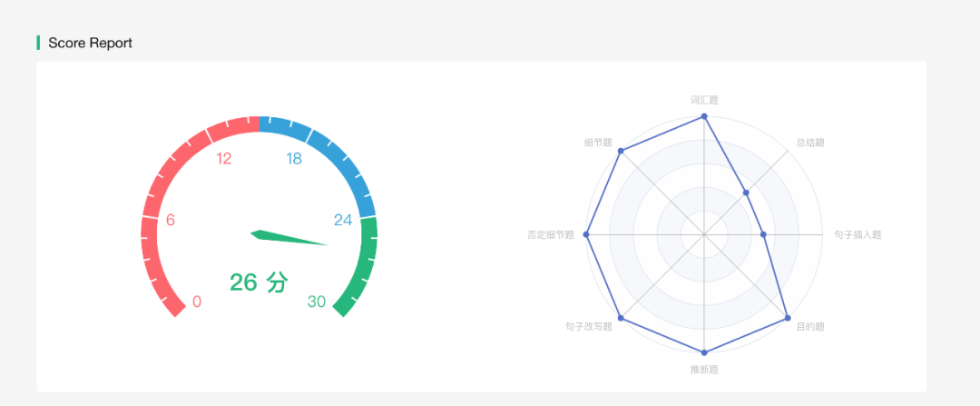
Task: Select the 词汇题 radar axis label
Action: point(704,100)
